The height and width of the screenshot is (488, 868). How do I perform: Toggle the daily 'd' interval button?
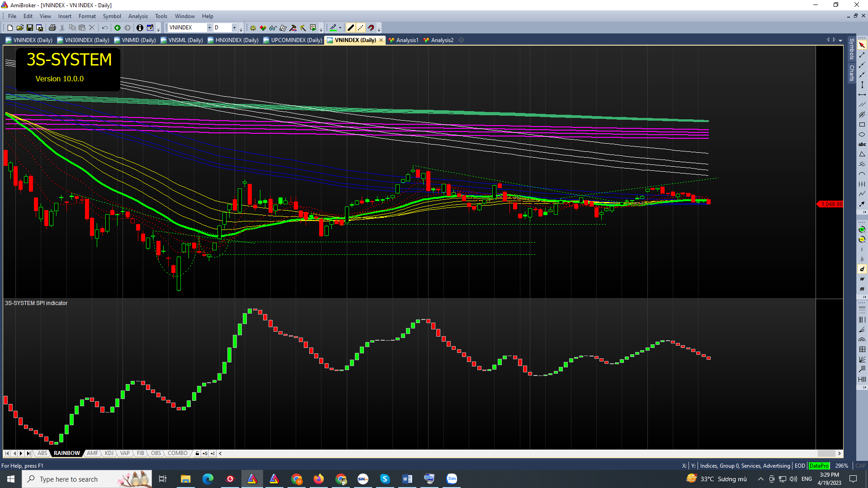pos(862,269)
